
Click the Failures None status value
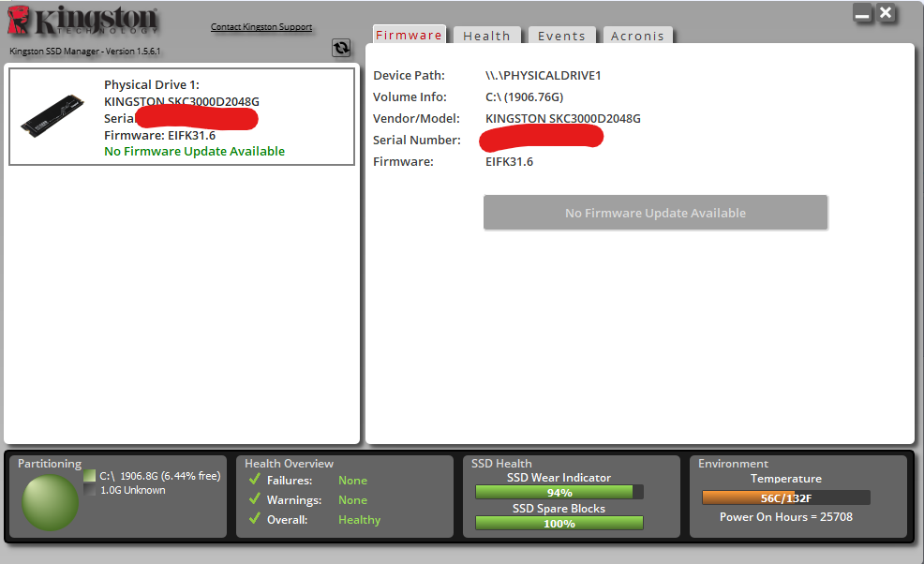[x=352, y=481]
